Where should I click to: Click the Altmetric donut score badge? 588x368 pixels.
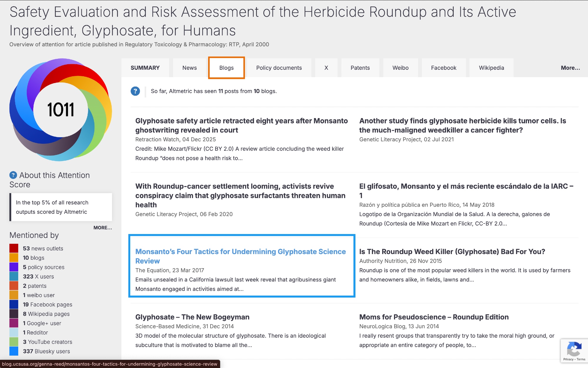pyautogui.click(x=61, y=110)
